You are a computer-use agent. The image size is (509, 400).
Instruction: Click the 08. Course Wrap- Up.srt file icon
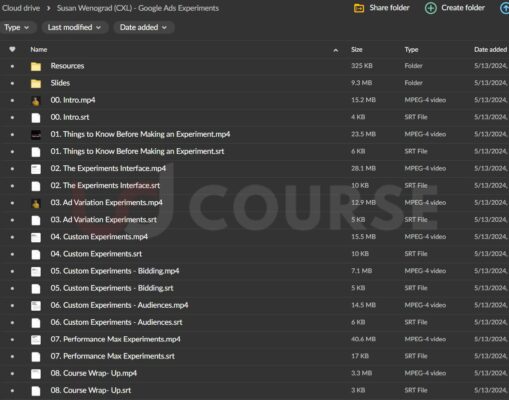pos(36,391)
